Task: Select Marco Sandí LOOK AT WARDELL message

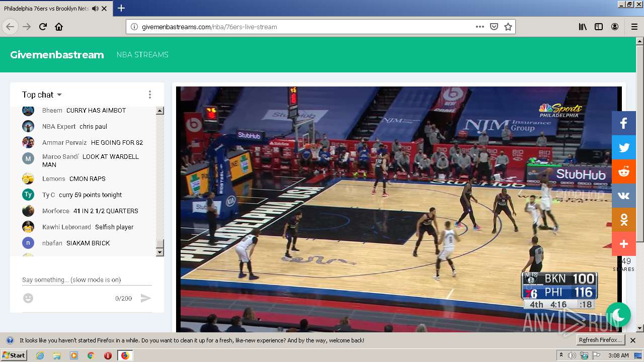Action: pos(91,160)
